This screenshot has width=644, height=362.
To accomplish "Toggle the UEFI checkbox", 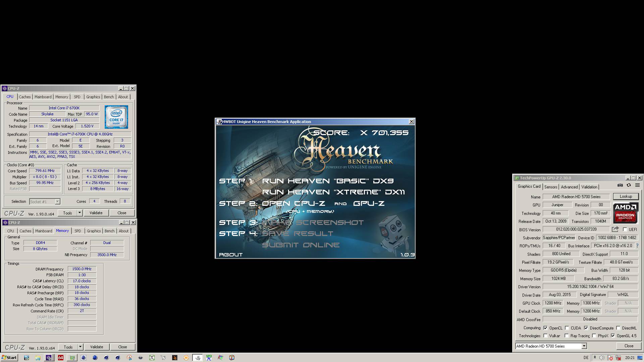I will 625,230.
